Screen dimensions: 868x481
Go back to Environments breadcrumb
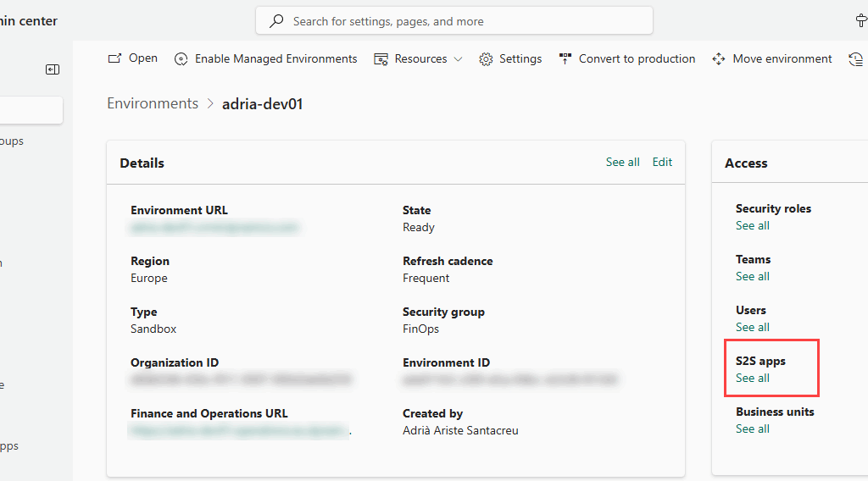point(153,103)
